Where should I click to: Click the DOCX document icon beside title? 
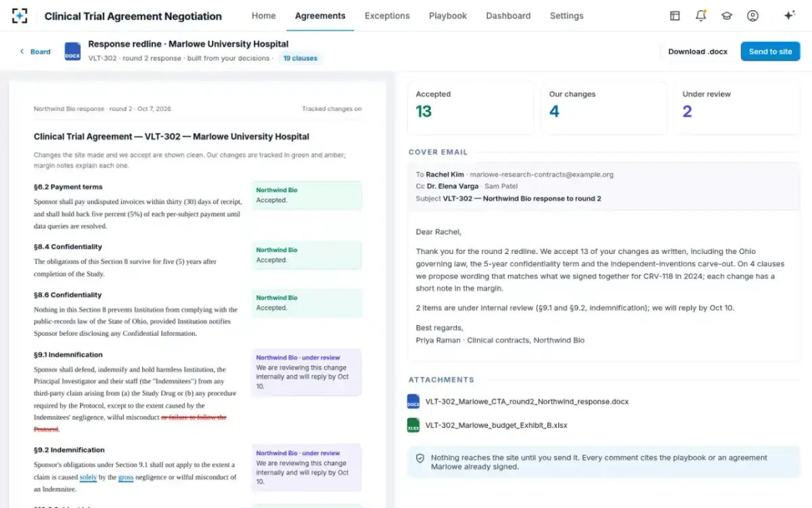click(72, 51)
